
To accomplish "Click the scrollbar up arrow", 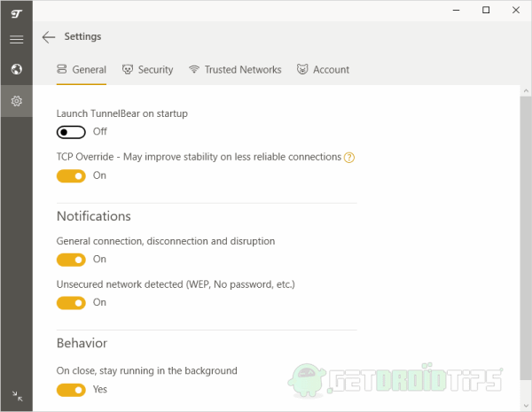I will pos(526,91).
